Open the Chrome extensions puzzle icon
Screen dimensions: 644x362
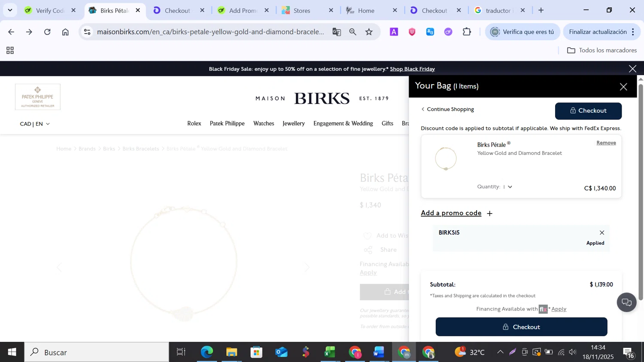coord(467,32)
